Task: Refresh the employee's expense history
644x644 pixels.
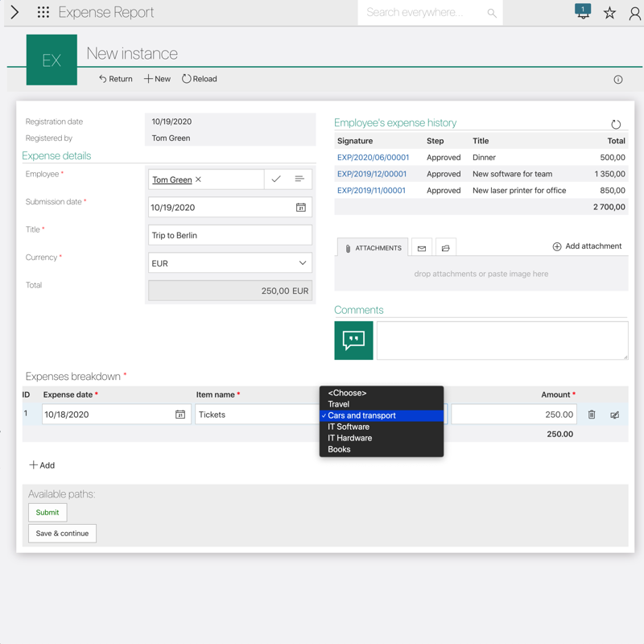Action: click(616, 124)
